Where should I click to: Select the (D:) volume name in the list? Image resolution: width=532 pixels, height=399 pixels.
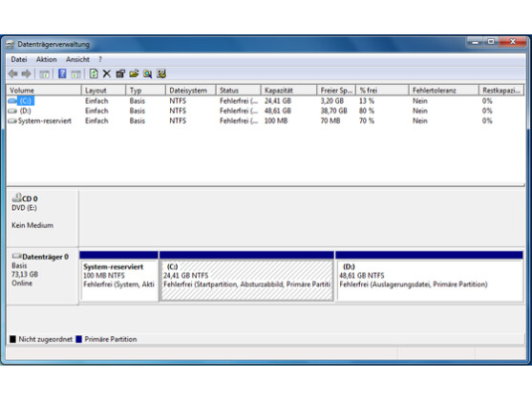click(x=26, y=111)
